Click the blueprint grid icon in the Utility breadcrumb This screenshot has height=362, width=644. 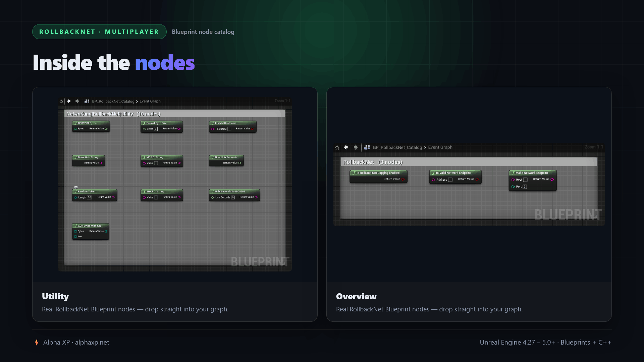click(87, 101)
